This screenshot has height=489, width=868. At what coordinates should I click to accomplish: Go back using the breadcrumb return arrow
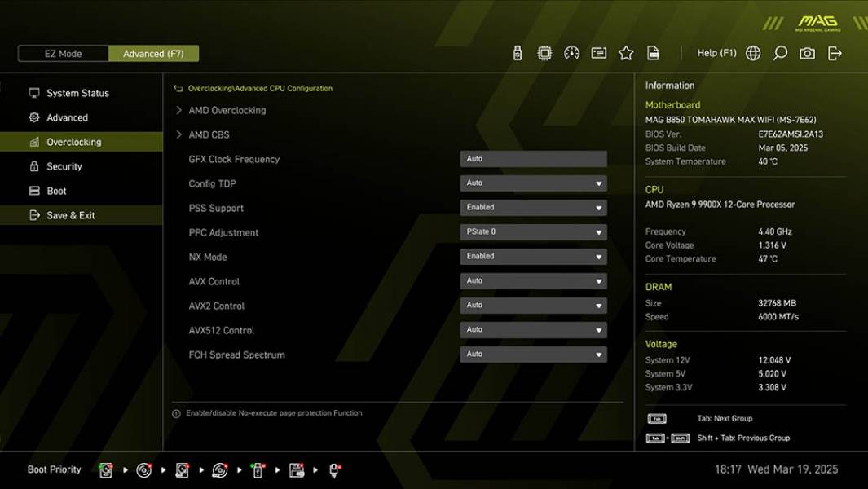(x=178, y=88)
